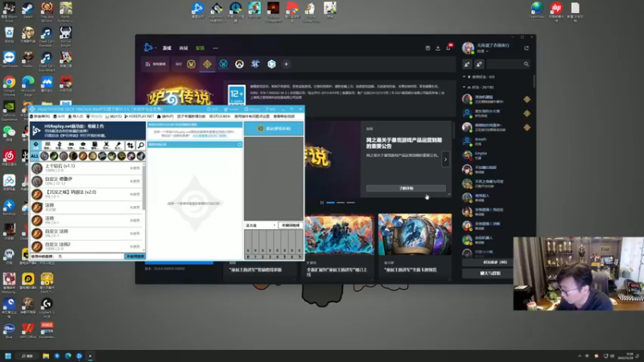The height and width of the screenshot is (362, 644).
Task: Open File Explorer from taskbar
Action: pos(46,356)
